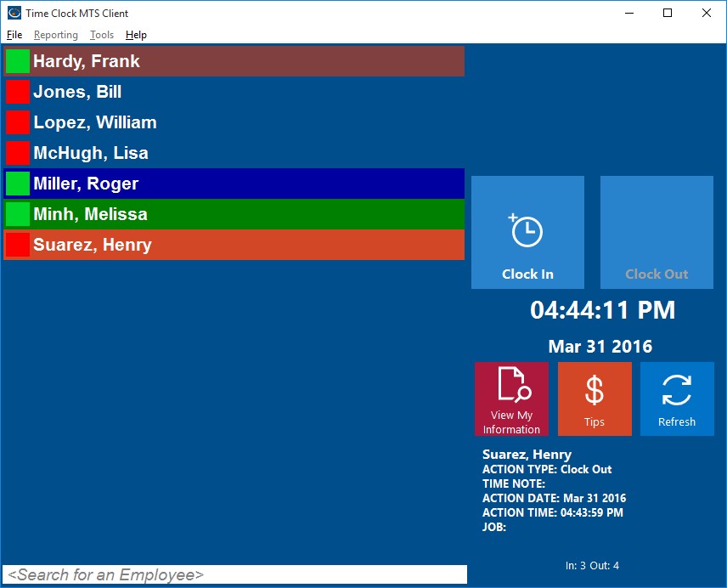Minimize the Time Clock MTS window
The width and height of the screenshot is (727, 588).
[x=629, y=13]
